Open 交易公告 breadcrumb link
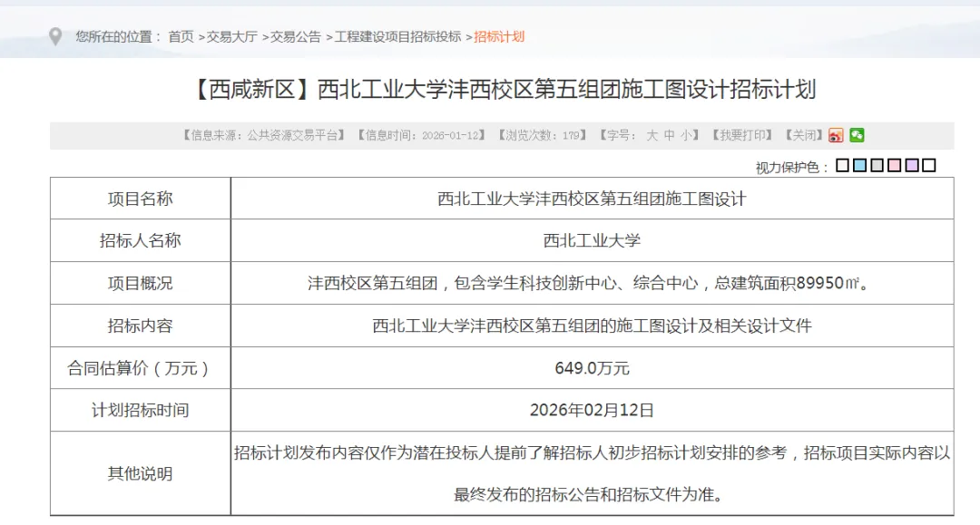980x525 pixels. pyautogui.click(x=295, y=37)
